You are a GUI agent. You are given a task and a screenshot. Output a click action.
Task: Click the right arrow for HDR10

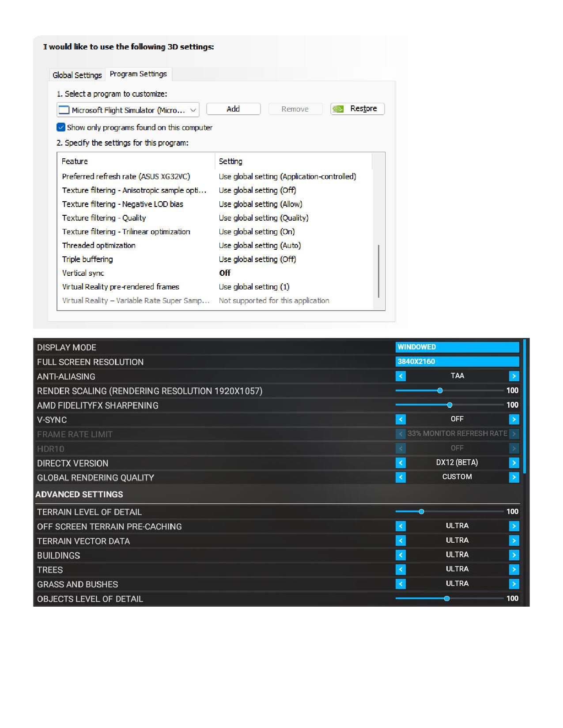click(x=514, y=448)
